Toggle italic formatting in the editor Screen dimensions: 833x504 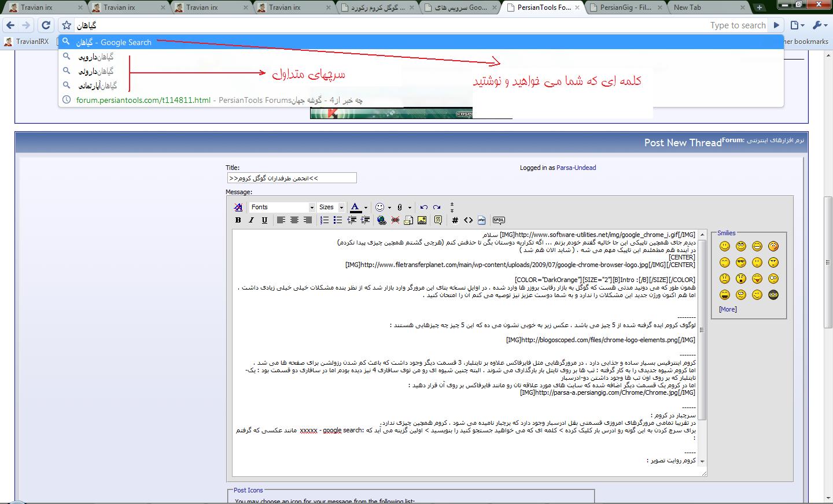251,220
